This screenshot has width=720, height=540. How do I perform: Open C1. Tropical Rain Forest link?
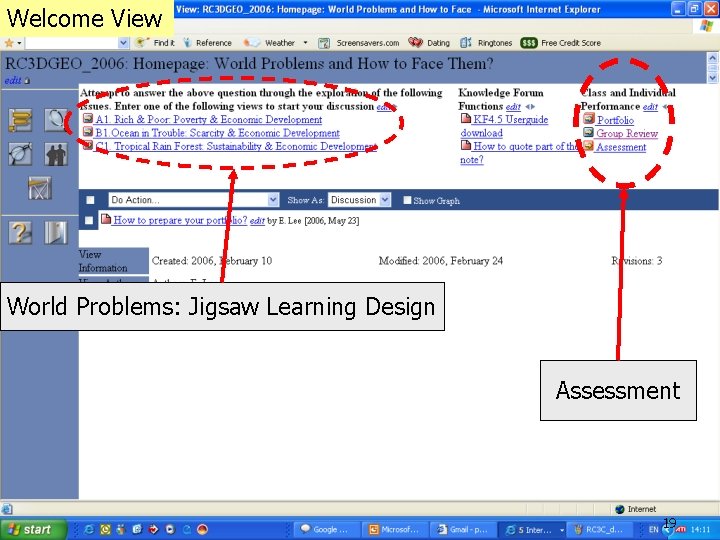point(236,146)
